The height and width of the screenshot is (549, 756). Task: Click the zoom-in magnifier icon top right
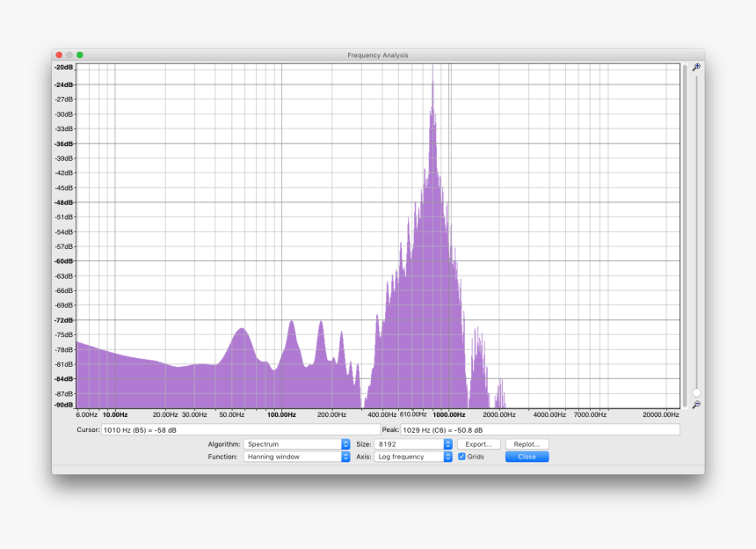698,66
